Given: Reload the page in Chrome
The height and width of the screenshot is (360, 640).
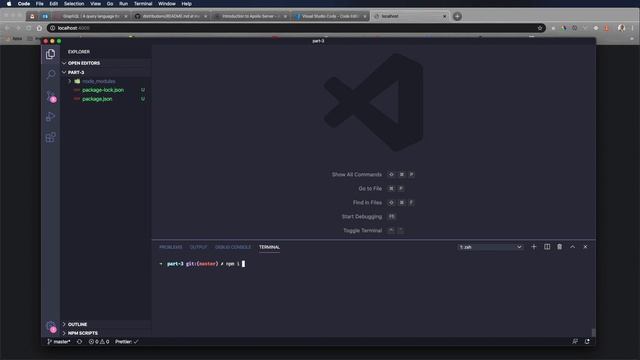Looking at the screenshot, I should coord(28,28).
